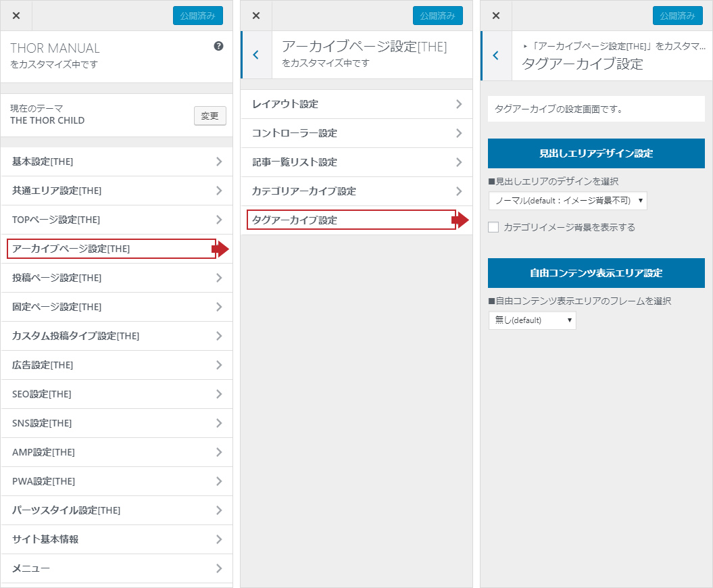Open タグアーカイブ設定 menu item
713x588 pixels.
351,220
